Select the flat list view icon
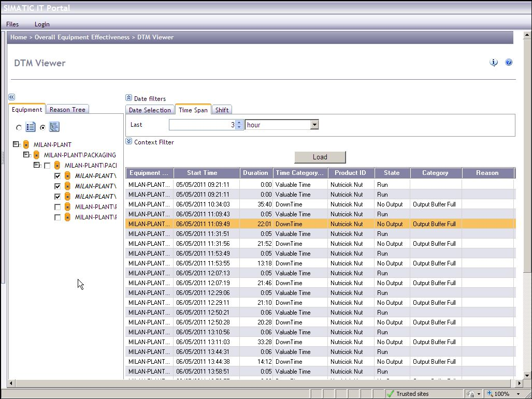Image resolution: width=532 pixels, height=399 pixels. (x=31, y=127)
